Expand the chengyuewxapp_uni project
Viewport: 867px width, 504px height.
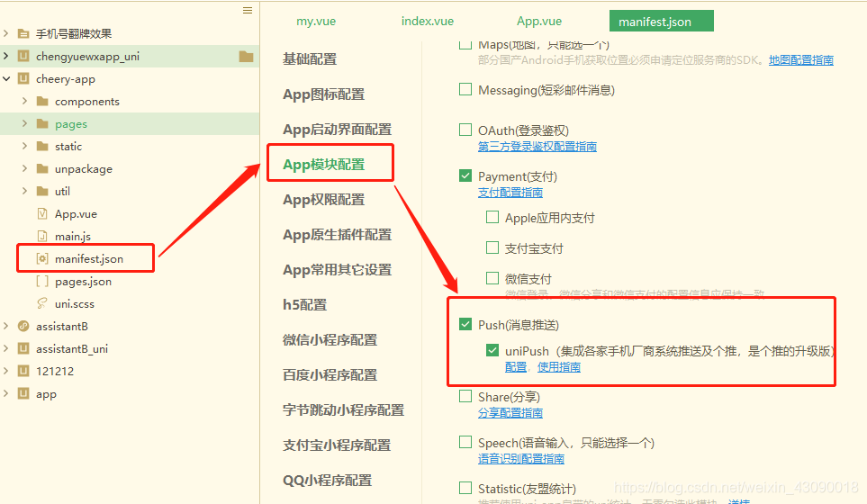coord(6,57)
